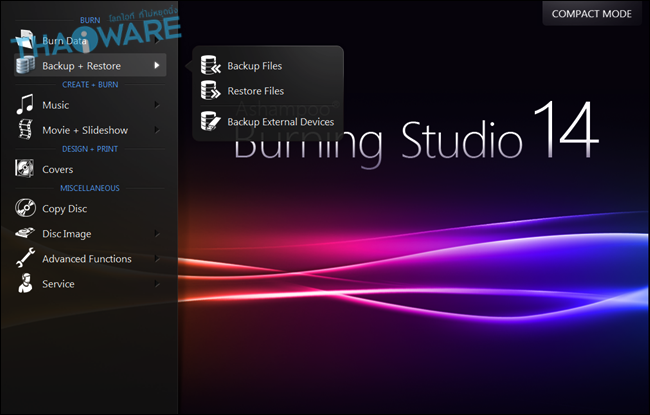
Task: Expand the Service submenu arrow
Action: pyautogui.click(x=157, y=284)
